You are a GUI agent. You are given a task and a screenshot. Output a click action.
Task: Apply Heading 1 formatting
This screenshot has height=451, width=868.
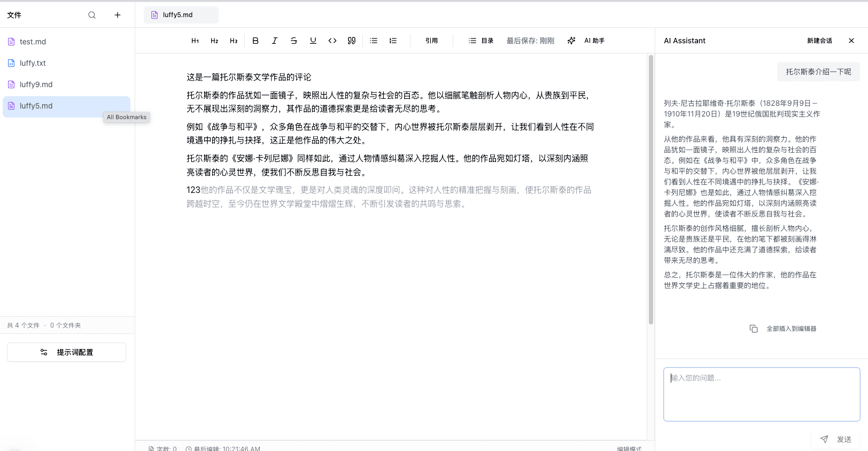195,41
